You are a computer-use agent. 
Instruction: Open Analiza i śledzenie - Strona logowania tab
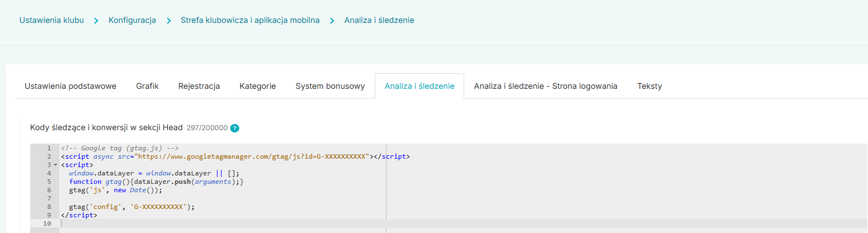click(545, 86)
